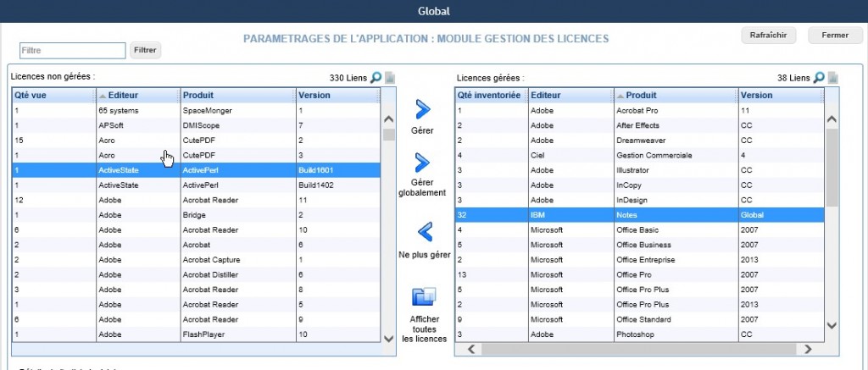Click the document icon beside 330 Liens
Viewport: 868px width, 370px height.
(390, 78)
